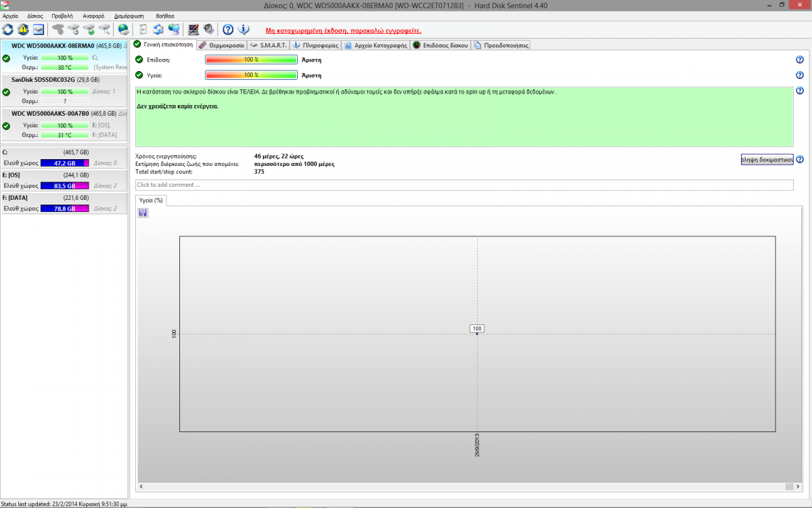This screenshot has width=812, height=508.
Task: Open the S.M.A.R.T. tab
Action: pos(269,45)
